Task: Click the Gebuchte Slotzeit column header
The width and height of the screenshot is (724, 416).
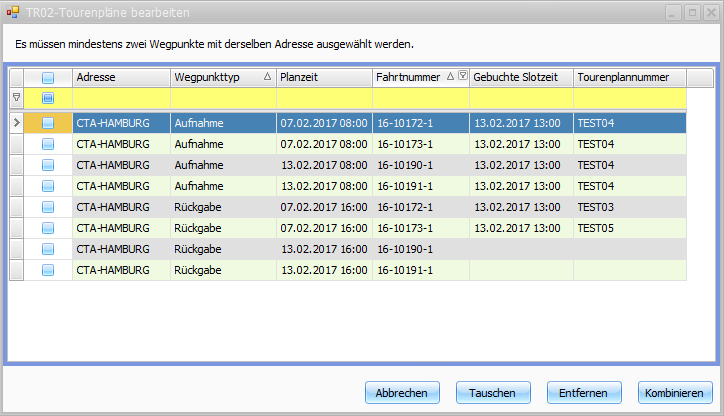Action: [520, 77]
